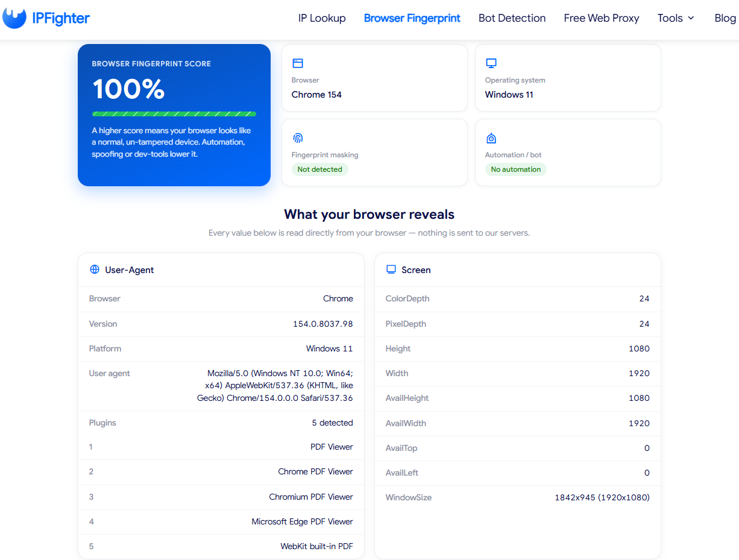Screen dimensions: 739x560
Task: Click the Not detected badge
Action: [319, 169]
